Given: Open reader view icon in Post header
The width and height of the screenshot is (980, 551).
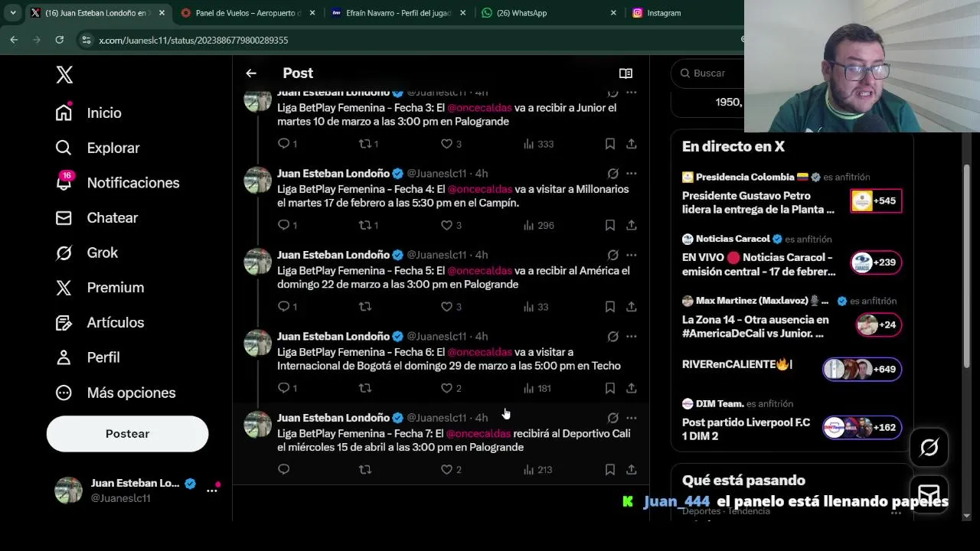Looking at the screenshot, I should (x=626, y=73).
